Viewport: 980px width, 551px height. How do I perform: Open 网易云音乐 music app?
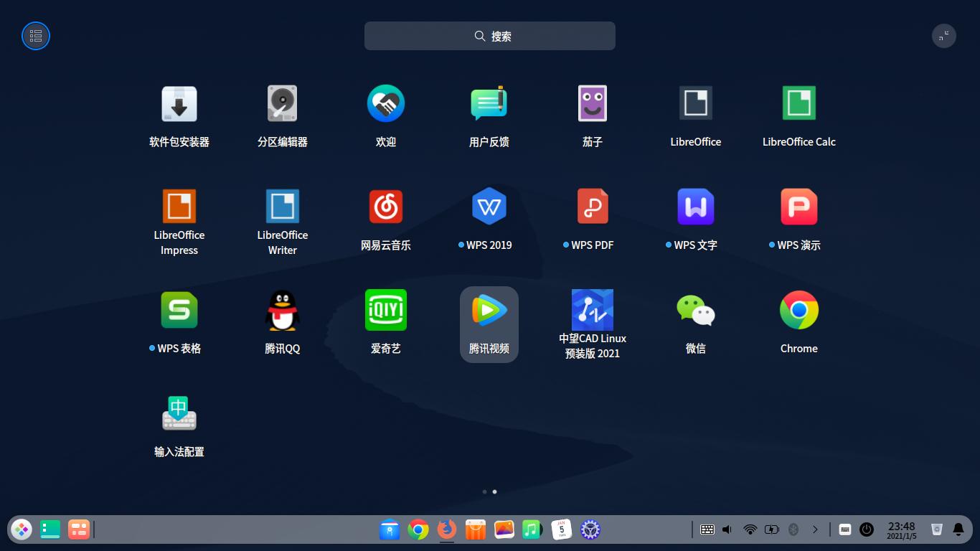coord(386,207)
